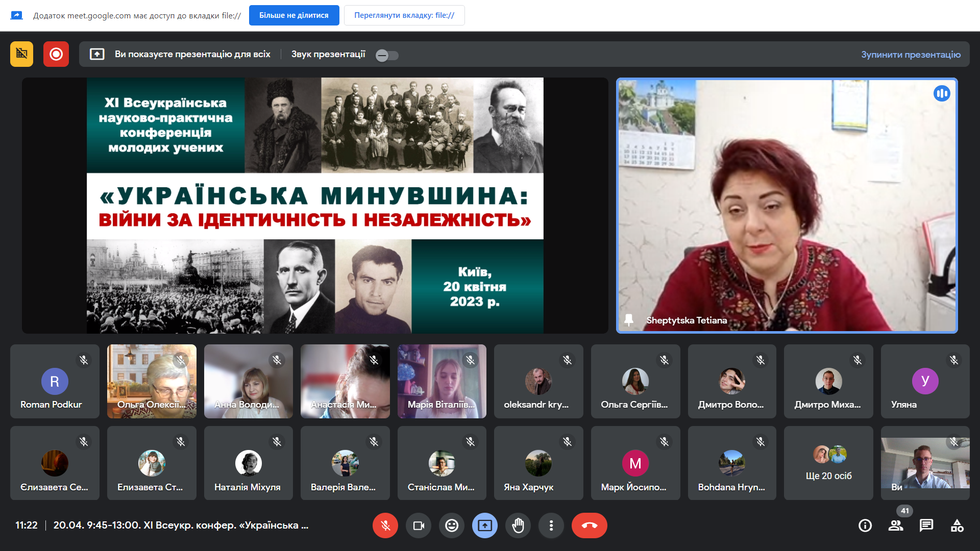Turn on the camera button
The width and height of the screenshot is (980, 551).
419,525
